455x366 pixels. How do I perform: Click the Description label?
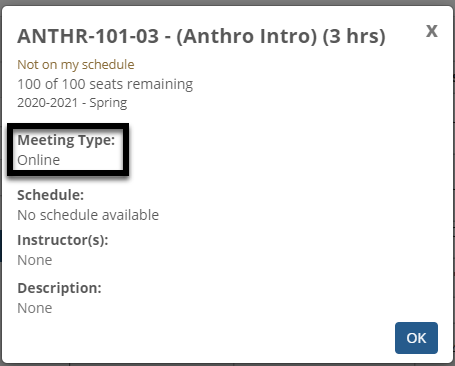pyautogui.click(x=59, y=288)
